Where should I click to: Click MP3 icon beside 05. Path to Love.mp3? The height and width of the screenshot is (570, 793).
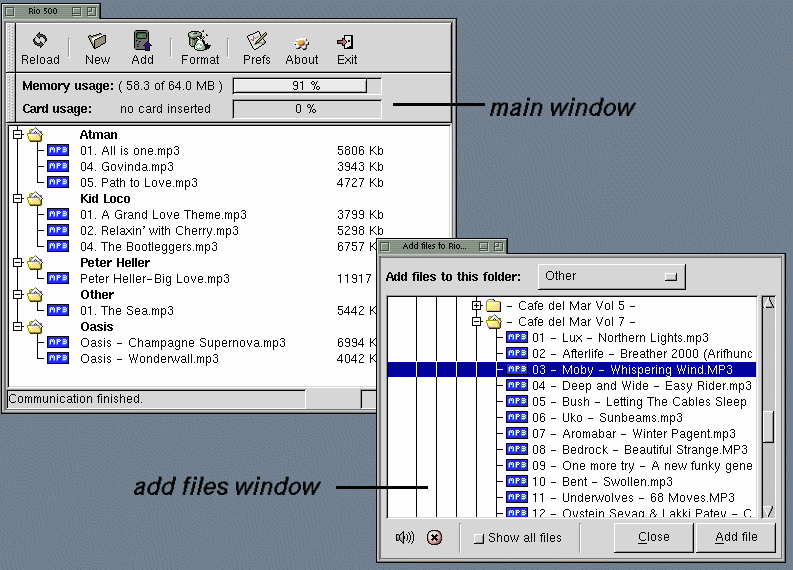[x=58, y=182]
